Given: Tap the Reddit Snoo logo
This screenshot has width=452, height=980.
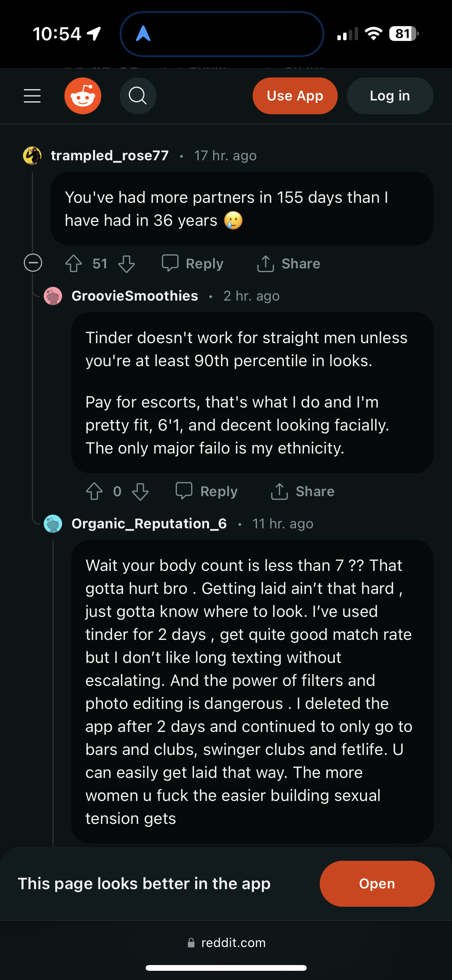Looking at the screenshot, I should coord(83,96).
